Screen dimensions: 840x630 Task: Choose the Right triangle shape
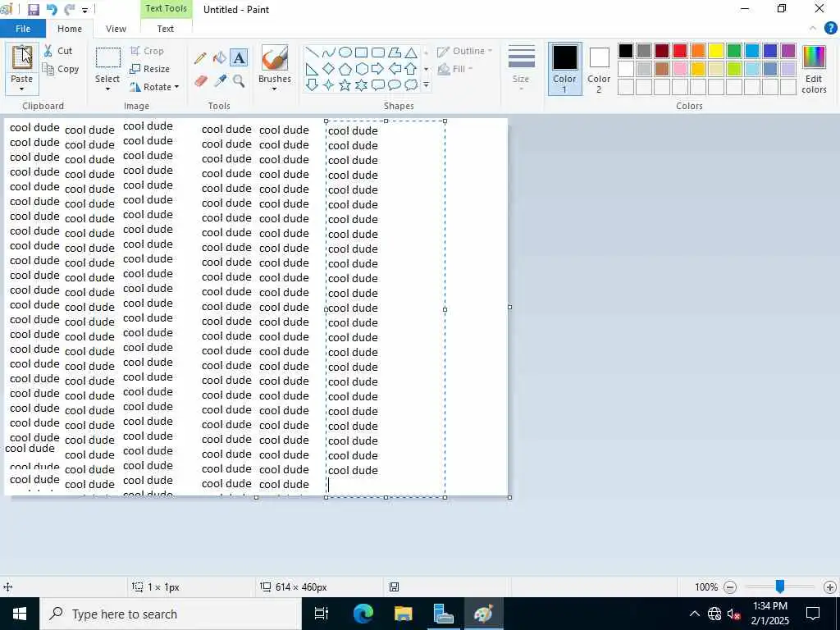click(312, 69)
